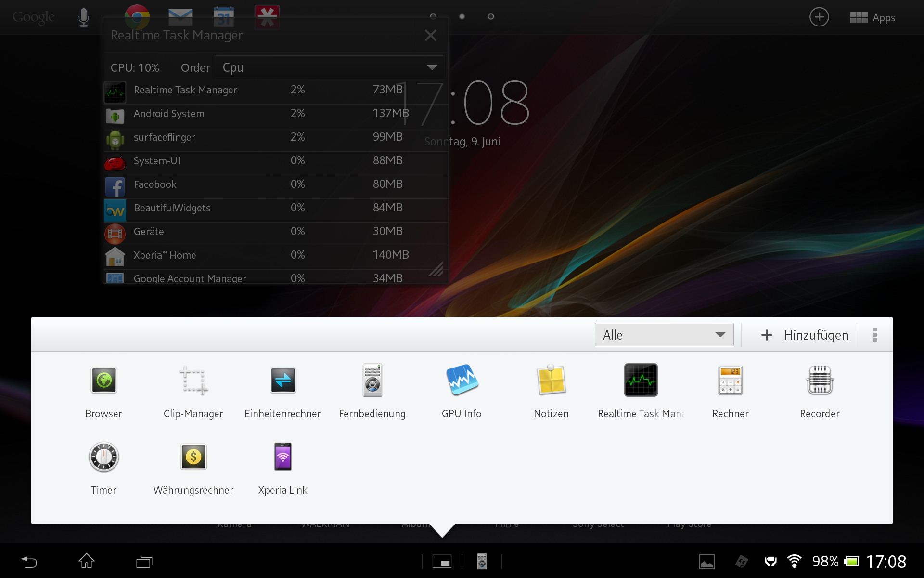Open the three-dot overflow menu

click(x=875, y=335)
